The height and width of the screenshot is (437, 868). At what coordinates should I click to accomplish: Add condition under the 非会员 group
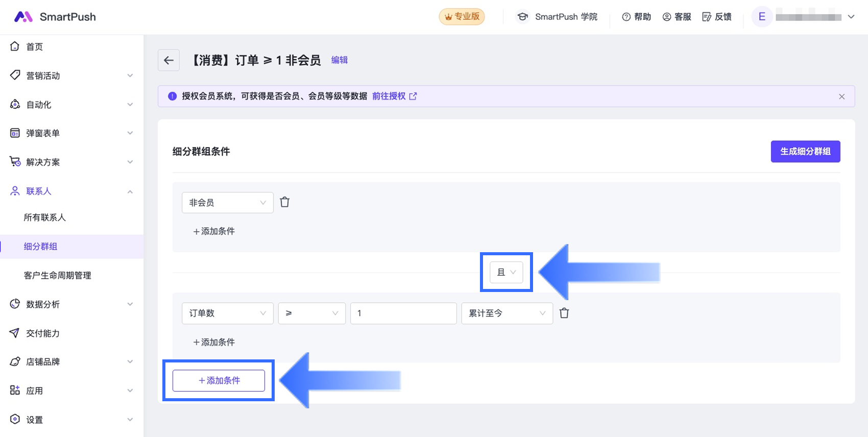coord(214,231)
